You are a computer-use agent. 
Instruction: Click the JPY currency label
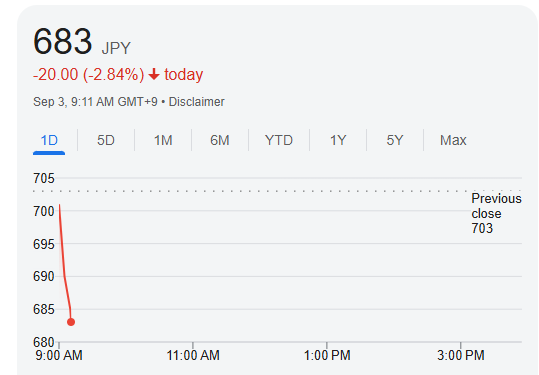(116, 48)
